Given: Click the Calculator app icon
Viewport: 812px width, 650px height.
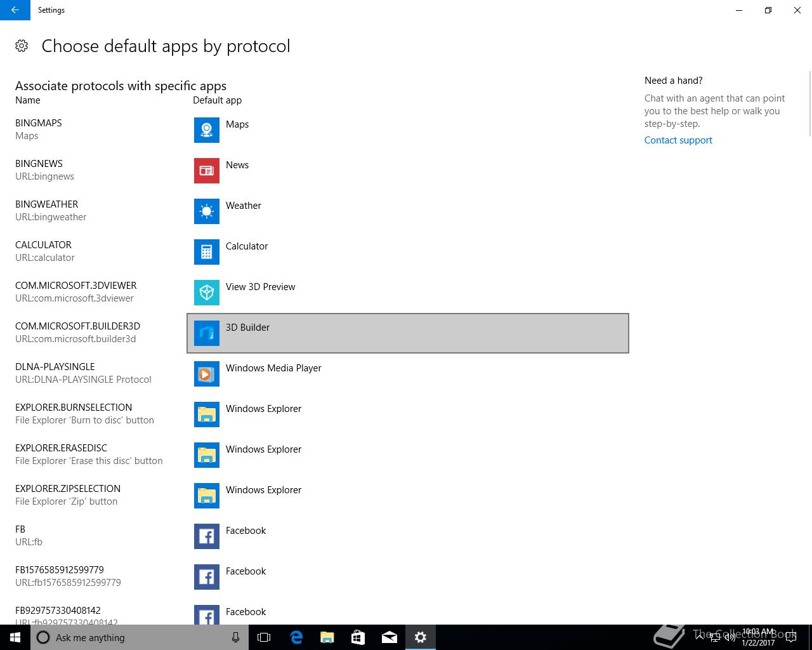Looking at the screenshot, I should [x=207, y=252].
